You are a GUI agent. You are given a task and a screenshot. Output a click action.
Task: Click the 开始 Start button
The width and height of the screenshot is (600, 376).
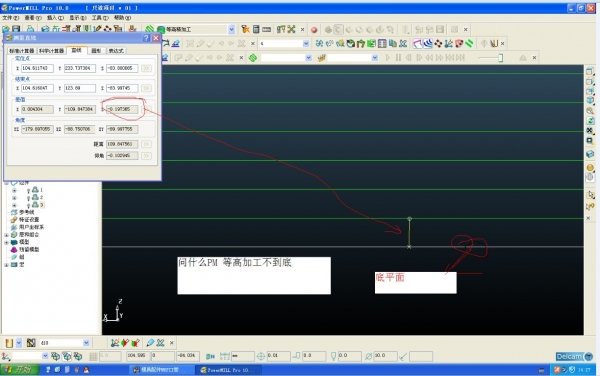point(20,369)
